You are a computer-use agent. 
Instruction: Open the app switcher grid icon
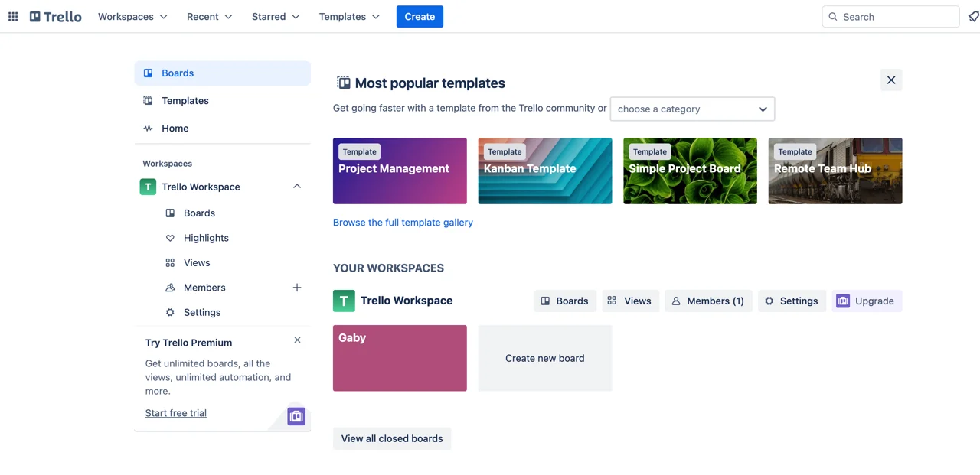(x=13, y=16)
